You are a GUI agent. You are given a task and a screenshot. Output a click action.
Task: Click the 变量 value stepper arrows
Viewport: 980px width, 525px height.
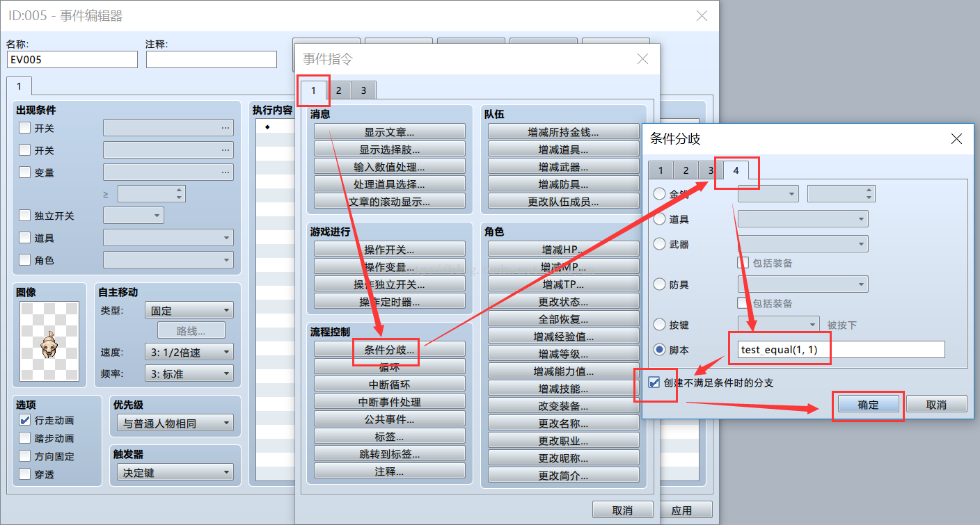(x=180, y=193)
